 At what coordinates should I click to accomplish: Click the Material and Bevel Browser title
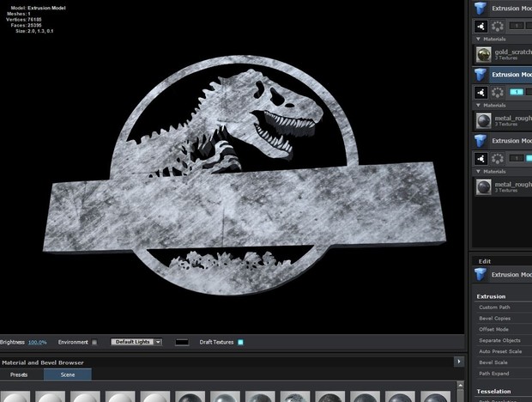point(43,362)
